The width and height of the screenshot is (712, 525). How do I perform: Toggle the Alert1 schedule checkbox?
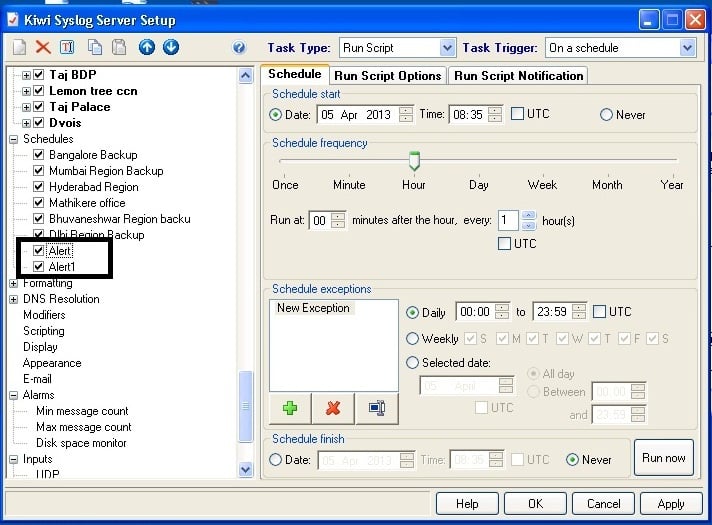39,267
